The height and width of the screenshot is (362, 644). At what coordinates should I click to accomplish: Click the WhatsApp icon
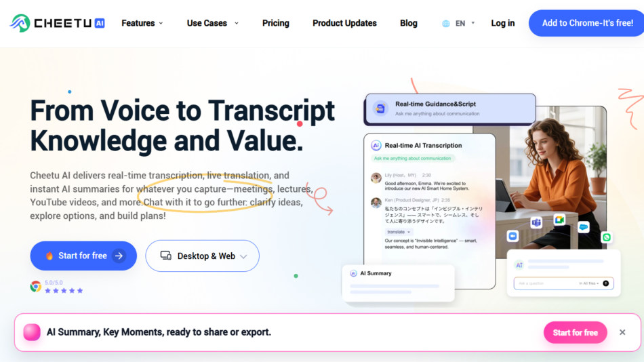click(607, 237)
